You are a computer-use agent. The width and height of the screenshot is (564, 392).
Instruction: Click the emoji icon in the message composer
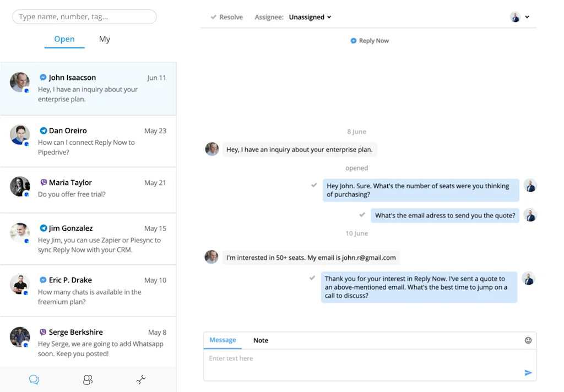528,340
